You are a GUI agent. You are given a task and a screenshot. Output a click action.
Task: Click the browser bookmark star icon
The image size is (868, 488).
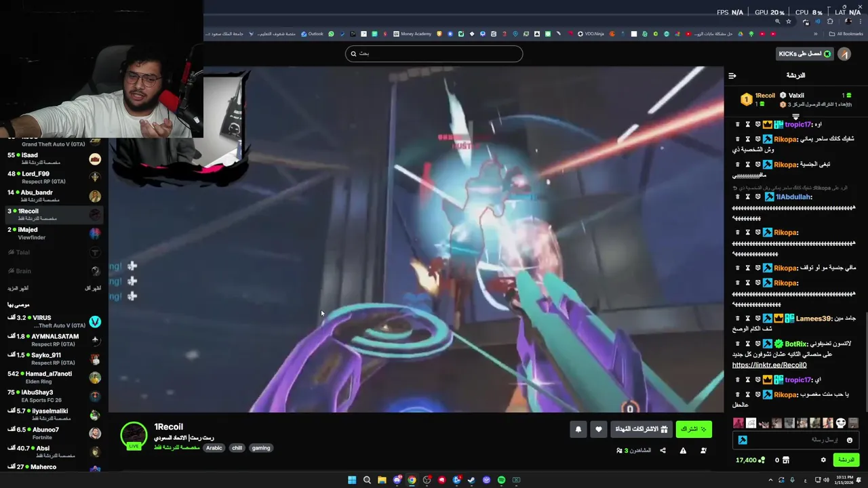coord(788,22)
